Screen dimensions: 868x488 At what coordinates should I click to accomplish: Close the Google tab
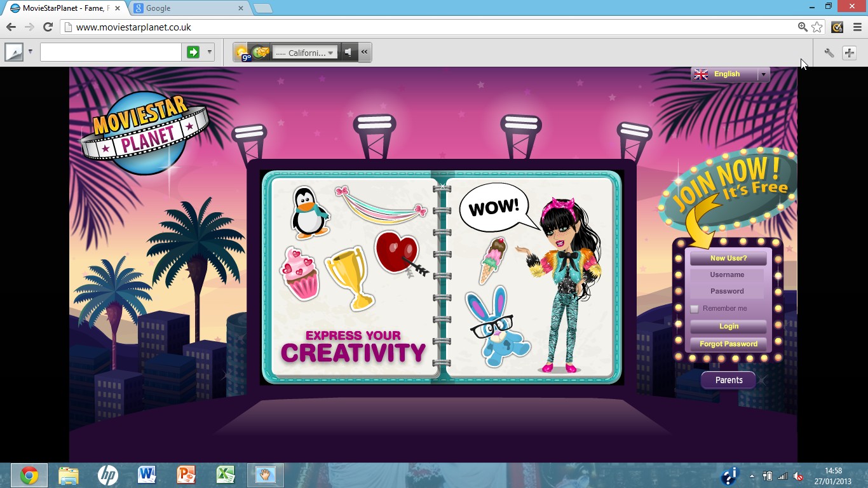tap(241, 8)
